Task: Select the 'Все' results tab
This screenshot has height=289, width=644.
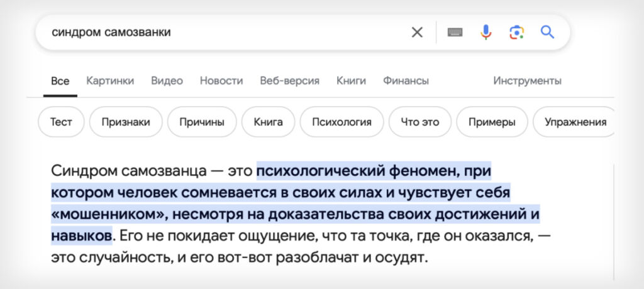Action: pyautogui.click(x=60, y=81)
